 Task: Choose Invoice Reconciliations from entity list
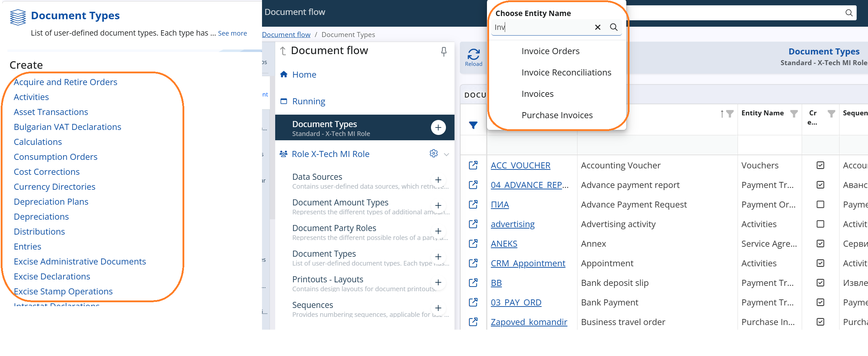566,73
